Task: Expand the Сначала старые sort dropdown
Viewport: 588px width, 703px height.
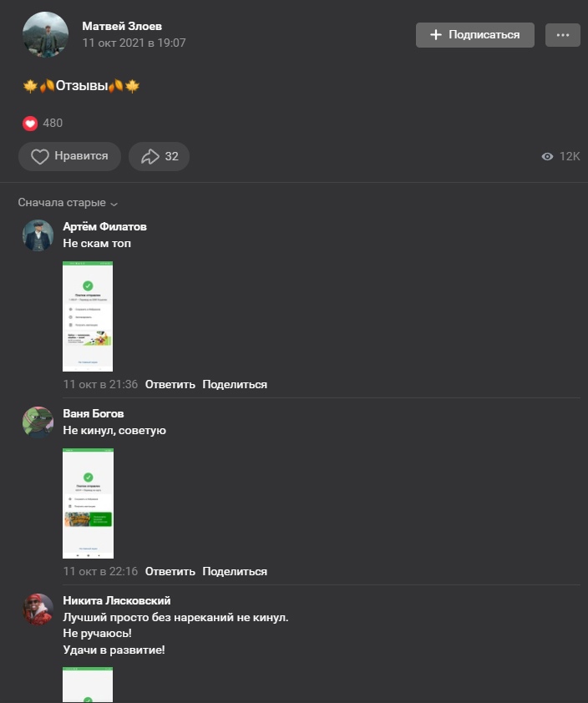Action: coord(68,203)
